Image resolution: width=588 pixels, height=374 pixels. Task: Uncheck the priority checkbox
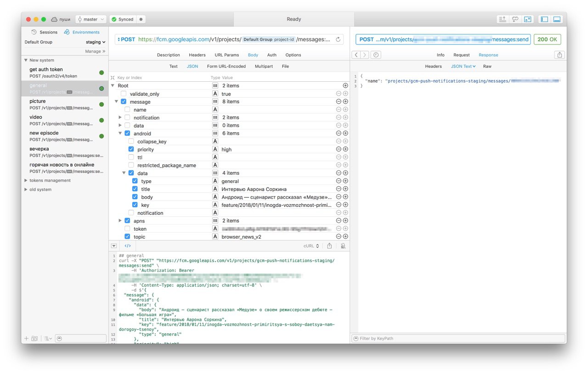tap(131, 150)
